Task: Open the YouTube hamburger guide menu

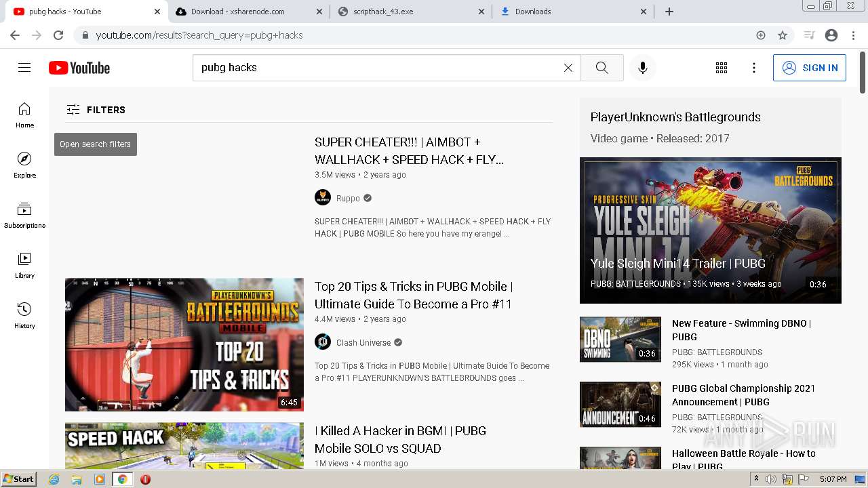Action: point(24,68)
